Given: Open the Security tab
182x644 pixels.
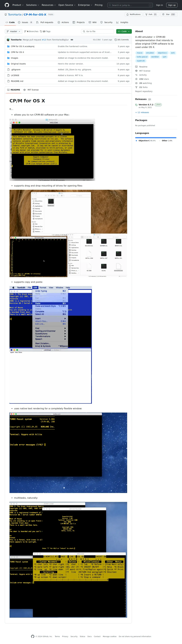Looking at the screenshot, I should pos(107,22).
